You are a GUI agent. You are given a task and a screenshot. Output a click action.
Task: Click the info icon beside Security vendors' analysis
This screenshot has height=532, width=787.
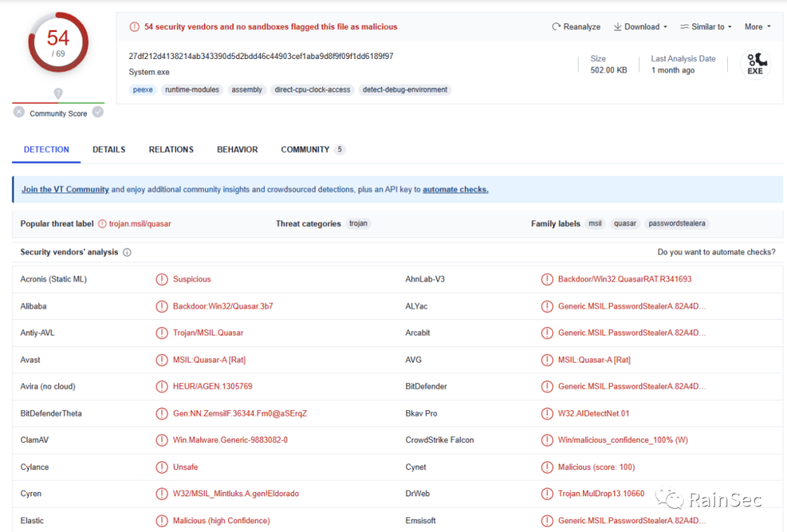[127, 252]
